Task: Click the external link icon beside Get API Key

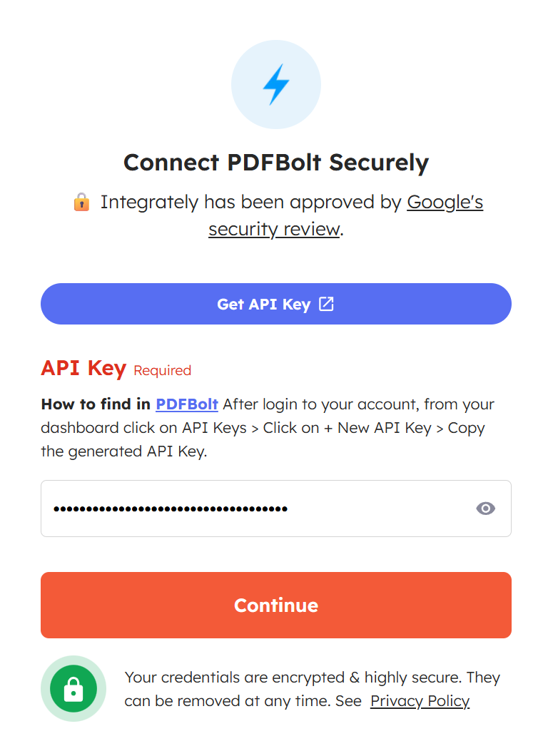Action: pos(326,304)
